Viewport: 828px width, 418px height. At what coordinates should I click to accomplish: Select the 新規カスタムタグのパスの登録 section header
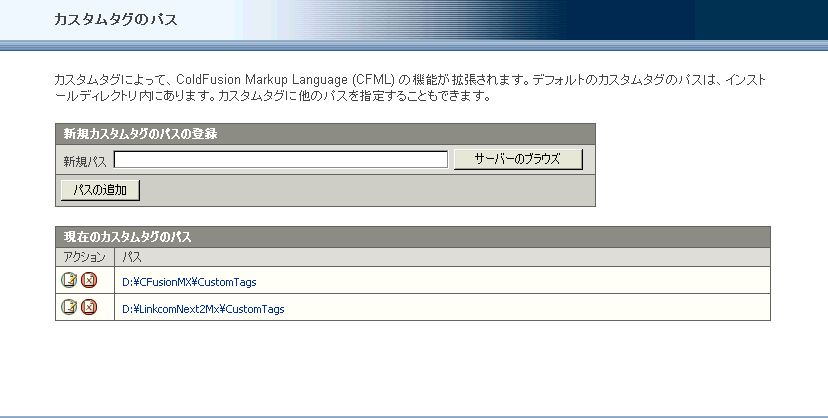(x=140, y=134)
